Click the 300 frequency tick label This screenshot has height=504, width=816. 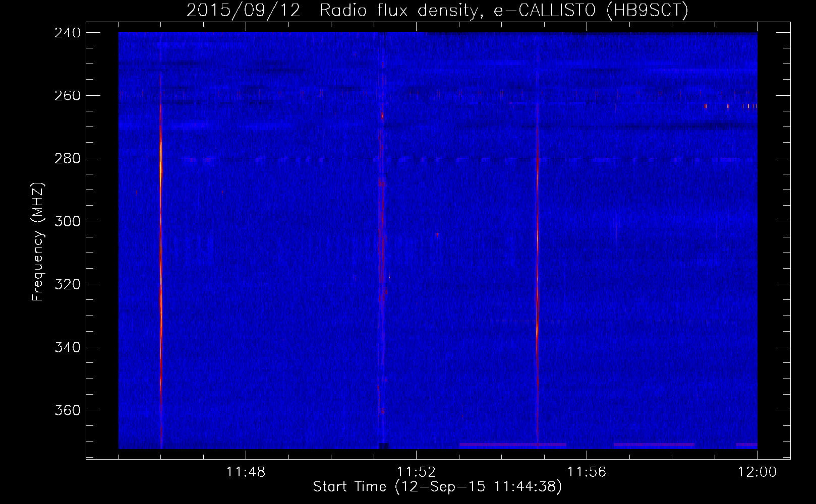[x=68, y=221]
